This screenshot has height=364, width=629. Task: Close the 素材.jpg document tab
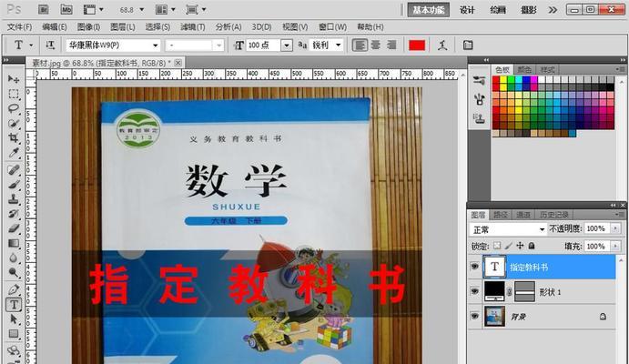(x=178, y=63)
